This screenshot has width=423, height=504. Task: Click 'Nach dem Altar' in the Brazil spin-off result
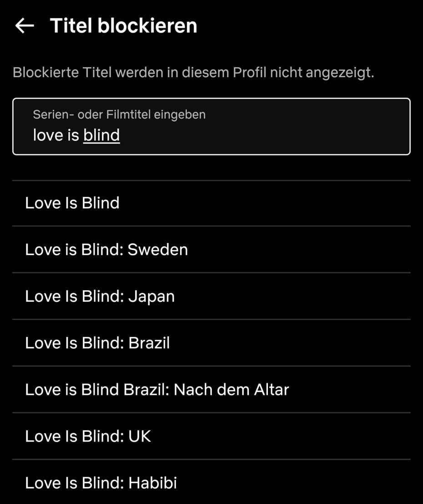click(231, 389)
